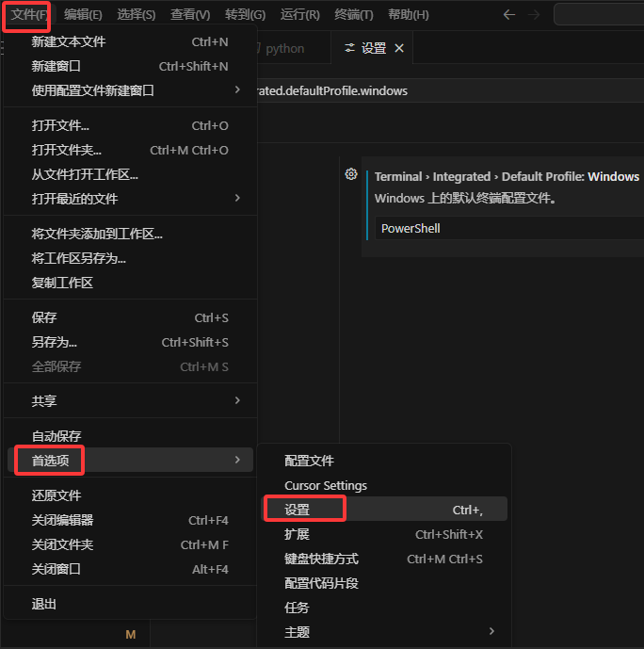Select 将文件夹添加到工作区... menu item
644x649 pixels.
(130, 234)
